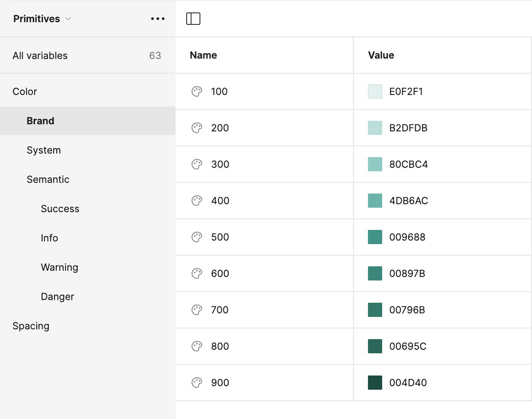Open the E0F2F1 color swatch
This screenshot has height=419, width=532.
point(375,91)
